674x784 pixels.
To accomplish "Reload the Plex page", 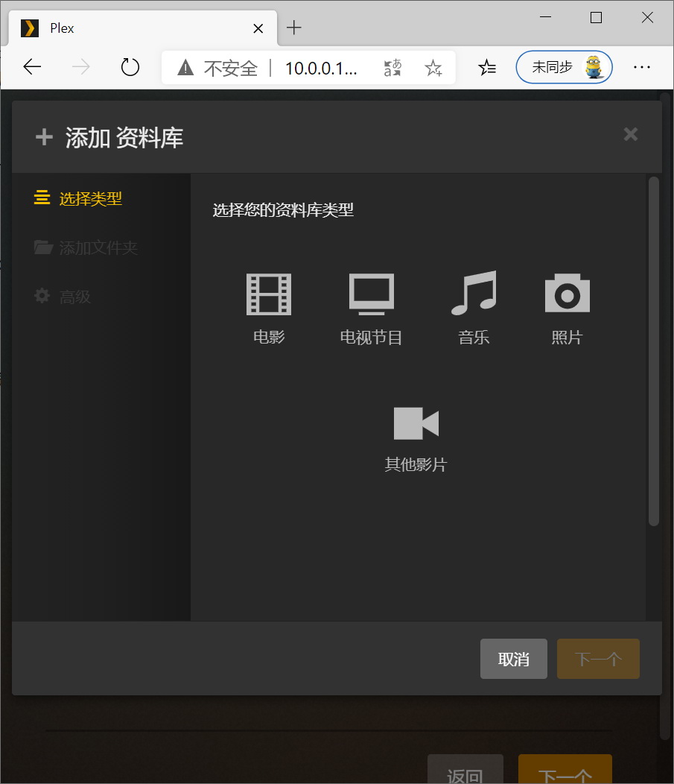I will pyautogui.click(x=130, y=67).
